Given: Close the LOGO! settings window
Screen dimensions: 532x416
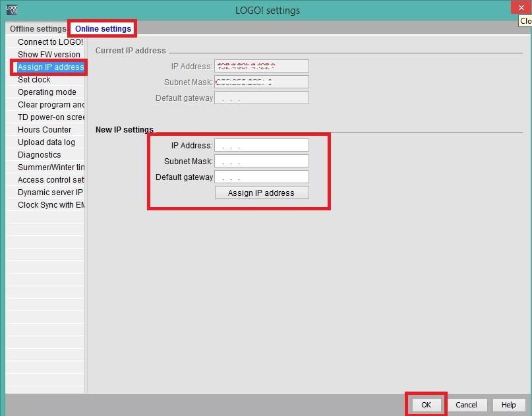Looking at the screenshot, I should (521, 7).
